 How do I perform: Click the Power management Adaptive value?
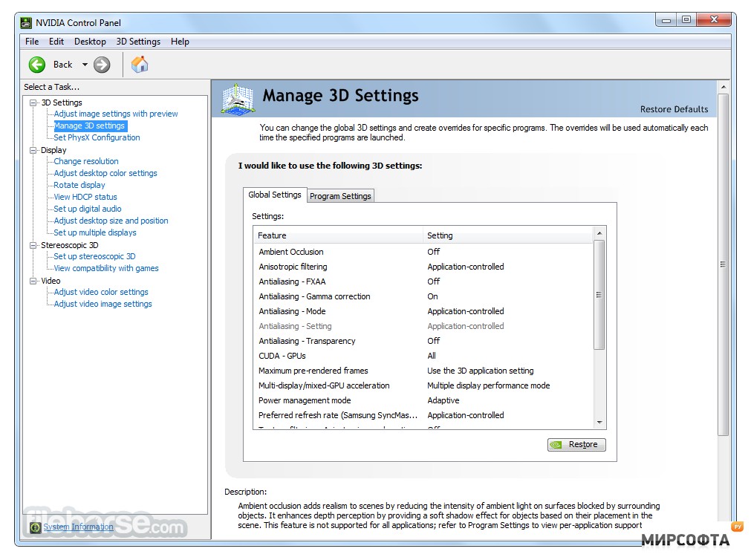(x=443, y=400)
